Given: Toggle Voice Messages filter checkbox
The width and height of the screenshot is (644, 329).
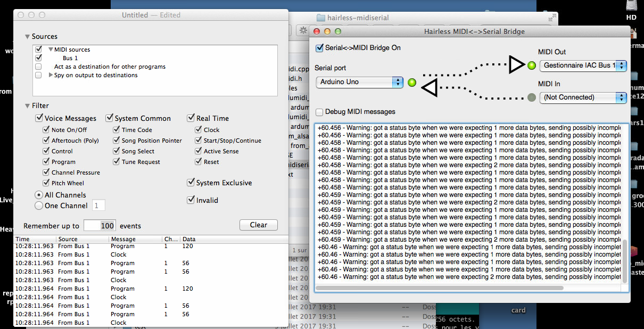Looking at the screenshot, I should point(39,118).
